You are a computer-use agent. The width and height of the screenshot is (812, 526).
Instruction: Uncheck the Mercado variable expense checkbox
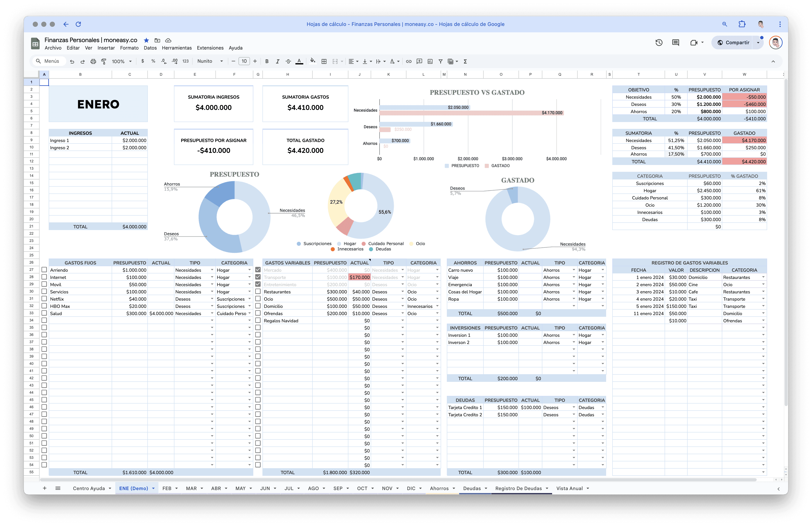pos(258,269)
